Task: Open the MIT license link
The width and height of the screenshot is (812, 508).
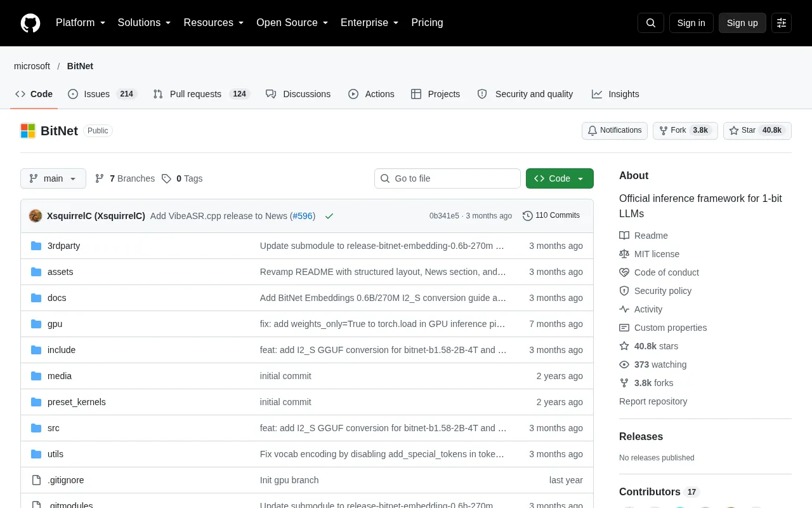Action: pos(657,254)
